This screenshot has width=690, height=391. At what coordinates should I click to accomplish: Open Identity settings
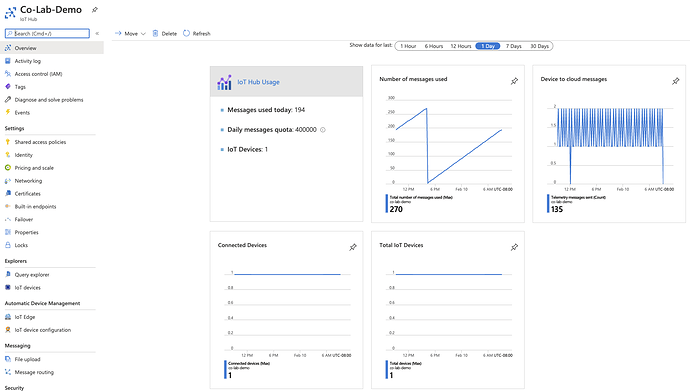click(x=23, y=155)
